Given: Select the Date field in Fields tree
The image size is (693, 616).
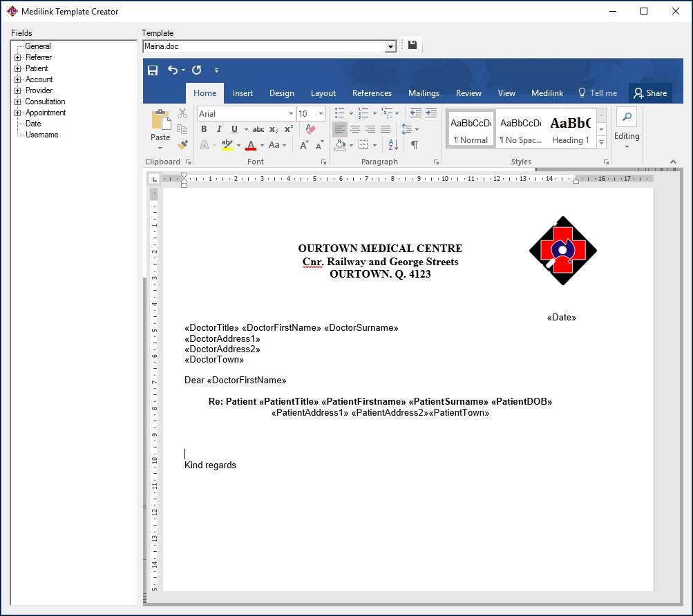Looking at the screenshot, I should click(33, 124).
